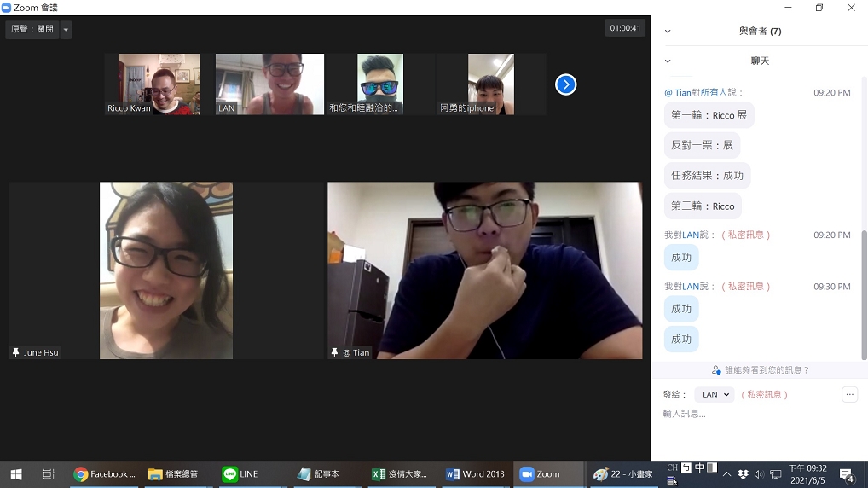
Task: Toggle IME 中 Chinese input mode
Action: click(x=700, y=468)
